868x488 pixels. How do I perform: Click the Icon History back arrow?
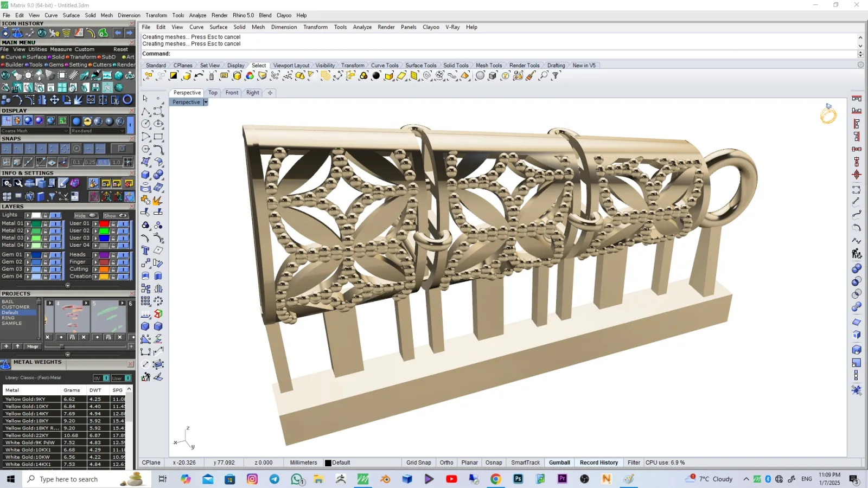pos(118,33)
